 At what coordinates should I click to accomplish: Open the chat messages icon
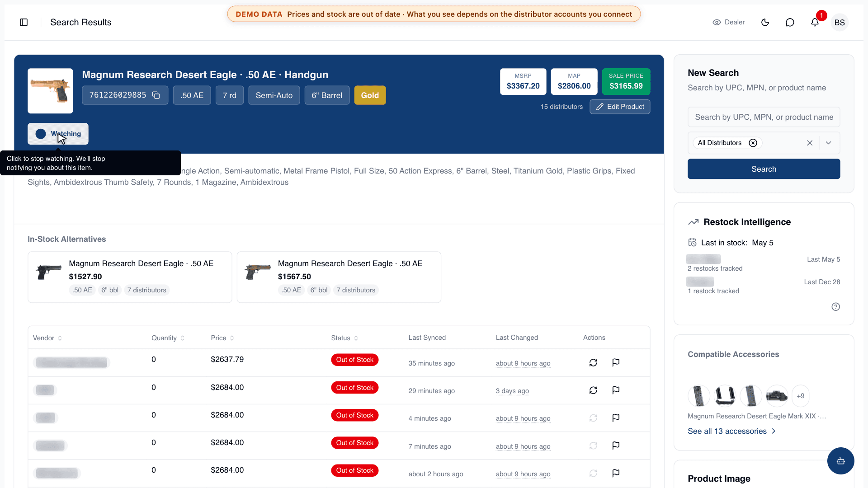(790, 22)
